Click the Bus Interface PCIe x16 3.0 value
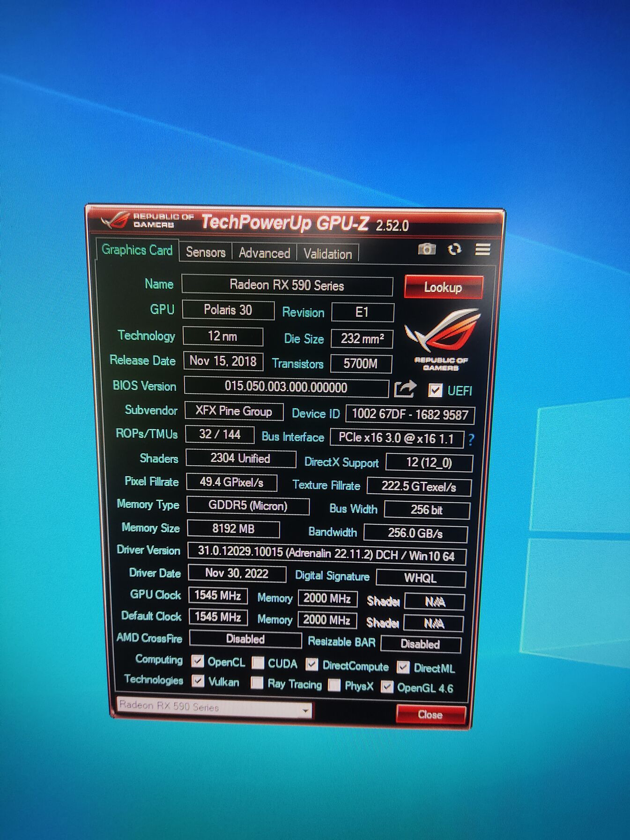Screen dimensions: 630x840 pyautogui.click(x=397, y=438)
